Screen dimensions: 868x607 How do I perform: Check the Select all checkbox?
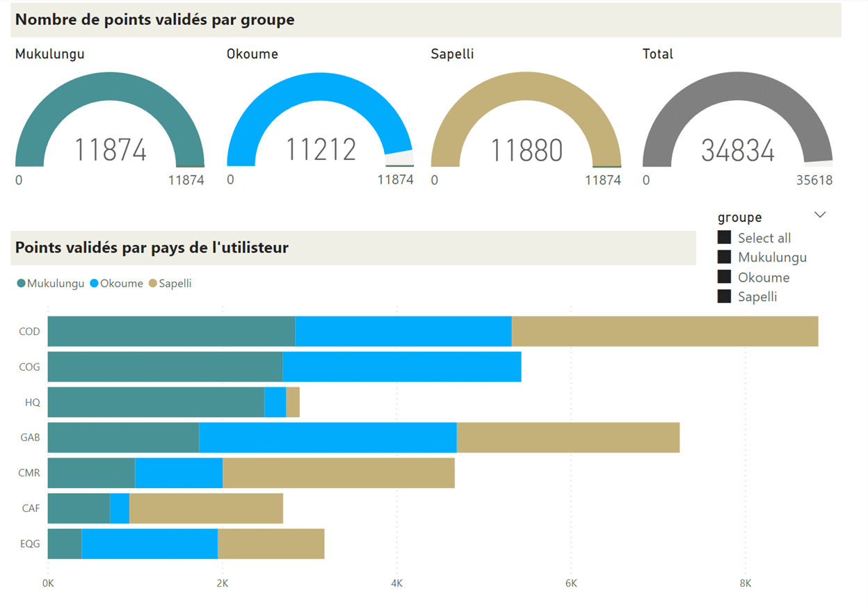(724, 238)
